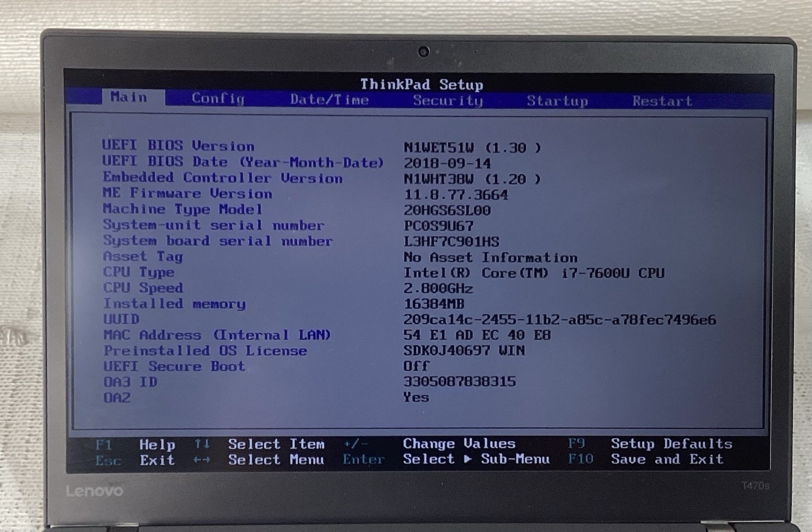Open the Security tab
Screen dimensions: 812x532
tap(448, 101)
